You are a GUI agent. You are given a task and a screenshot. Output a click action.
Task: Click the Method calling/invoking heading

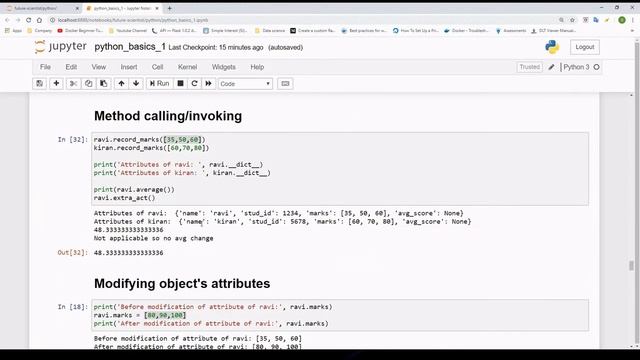168,116
